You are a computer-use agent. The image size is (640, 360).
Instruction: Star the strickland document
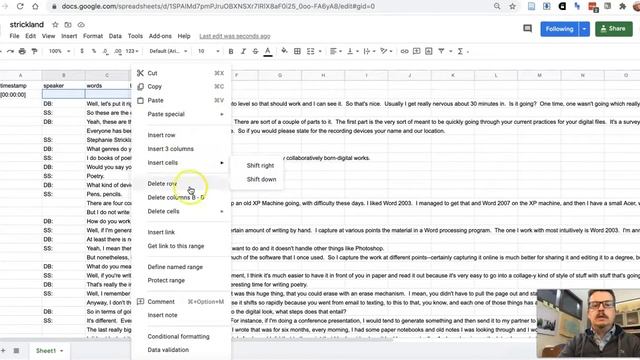[x=55, y=25]
